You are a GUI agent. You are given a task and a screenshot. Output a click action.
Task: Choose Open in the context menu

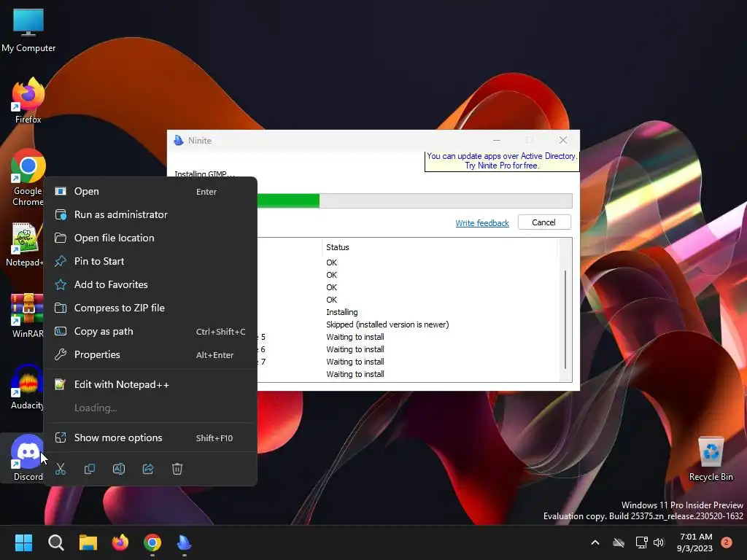[150, 192]
